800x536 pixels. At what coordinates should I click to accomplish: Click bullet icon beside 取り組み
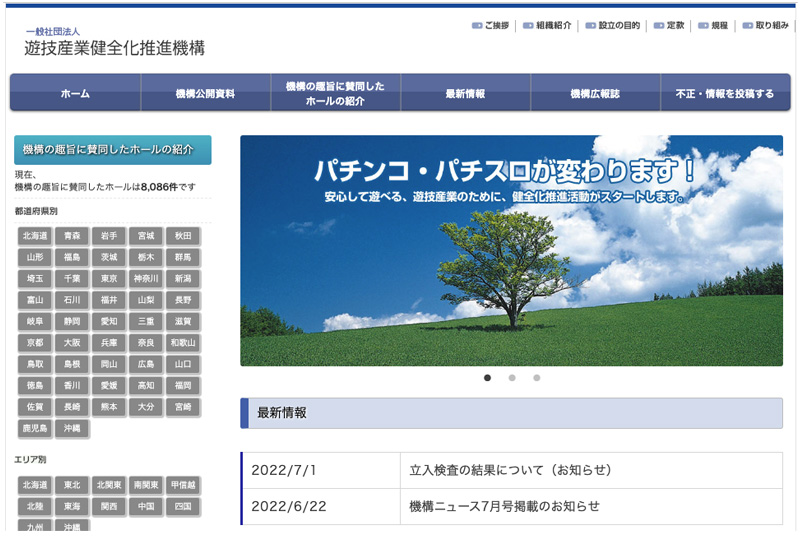pyautogui.click(x=748, y=26)
